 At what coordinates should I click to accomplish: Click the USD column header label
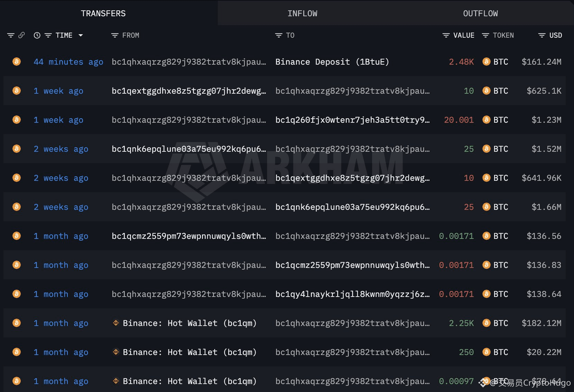pyautogui.click(x=556, y=35)
